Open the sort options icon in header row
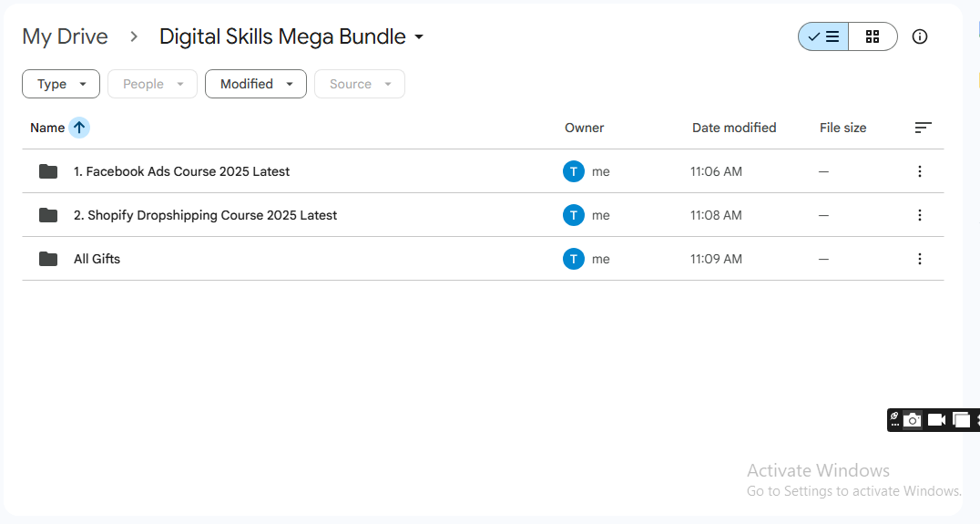980x524 pixels. (x=924, y=128)
